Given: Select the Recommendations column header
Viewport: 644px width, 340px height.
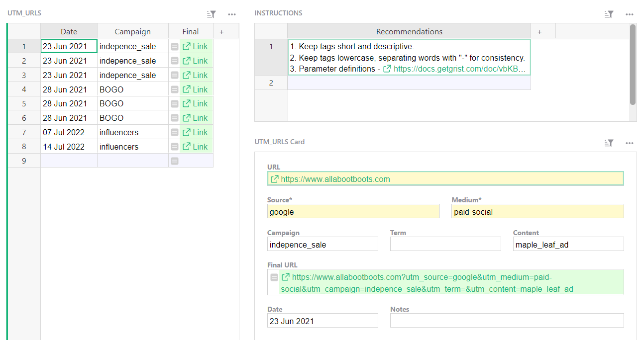Looking at the screenshot, I should pos(409,31).
